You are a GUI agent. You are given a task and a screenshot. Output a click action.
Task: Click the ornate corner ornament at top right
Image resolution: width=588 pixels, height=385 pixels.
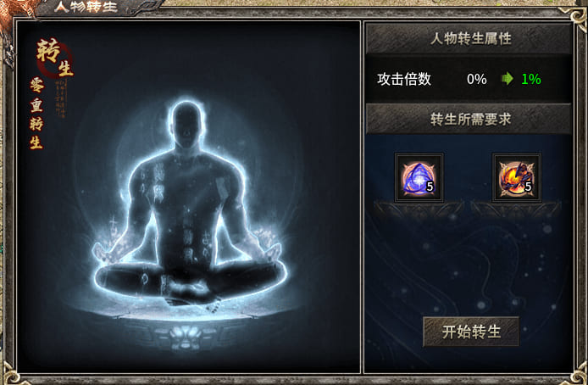click(x=578, y=17)
